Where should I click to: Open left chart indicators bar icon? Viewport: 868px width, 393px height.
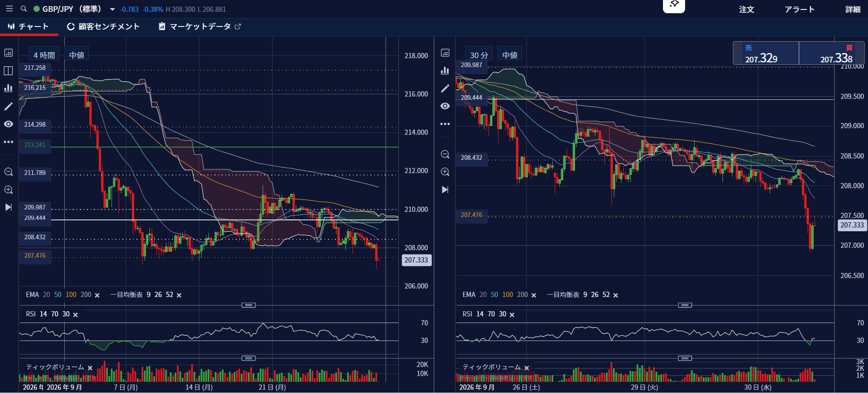click(x=9, y=88)
